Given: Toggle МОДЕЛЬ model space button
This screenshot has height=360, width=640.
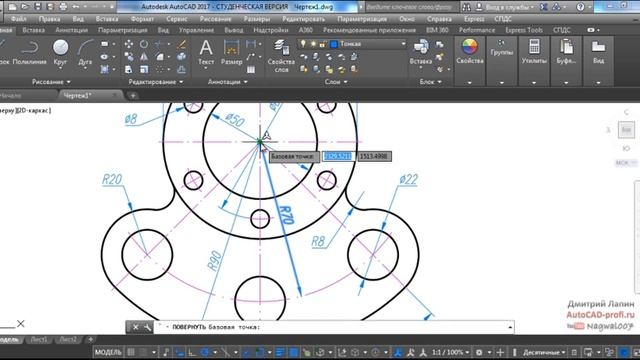Looking at the screenshot, I should coord(108,352).
